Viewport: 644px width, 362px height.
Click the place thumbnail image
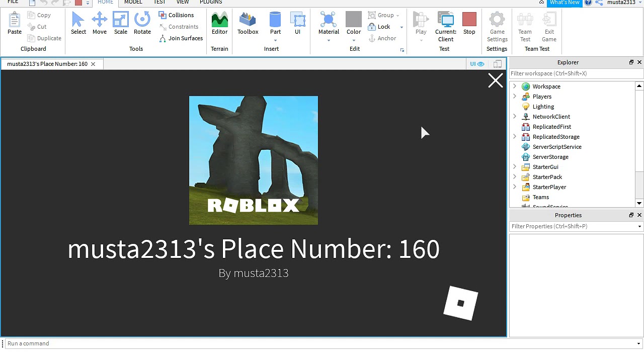click(x=254, y=160)
